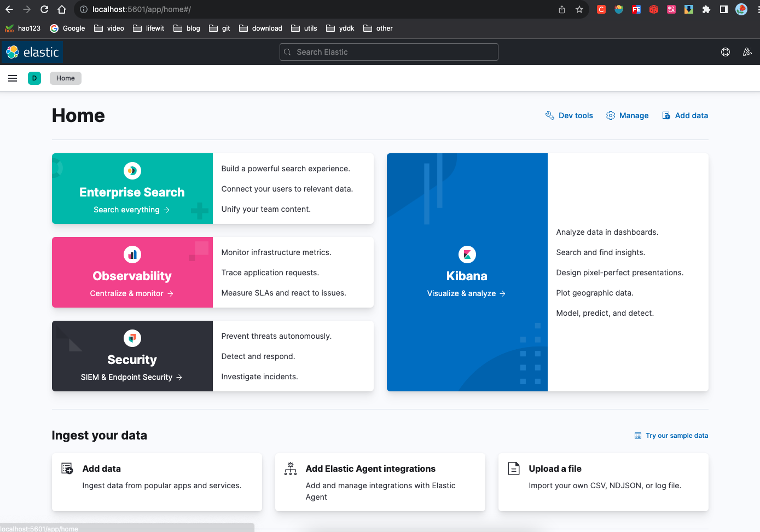Click the share page icon in address bar

click(562, 9)
